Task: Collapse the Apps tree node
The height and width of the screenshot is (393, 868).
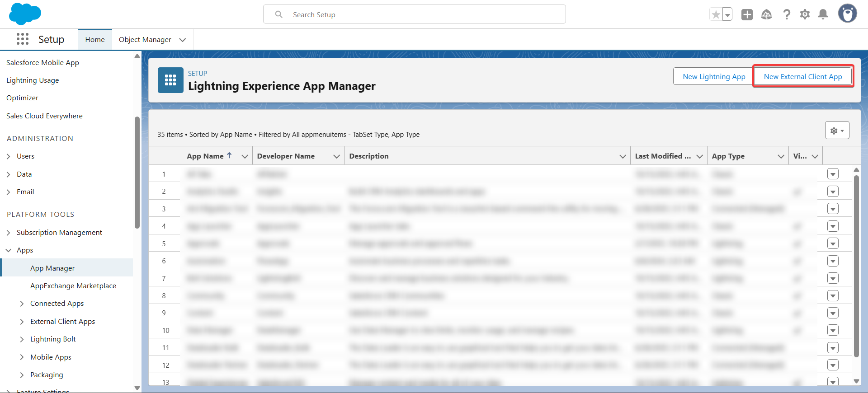Action: 9,250
